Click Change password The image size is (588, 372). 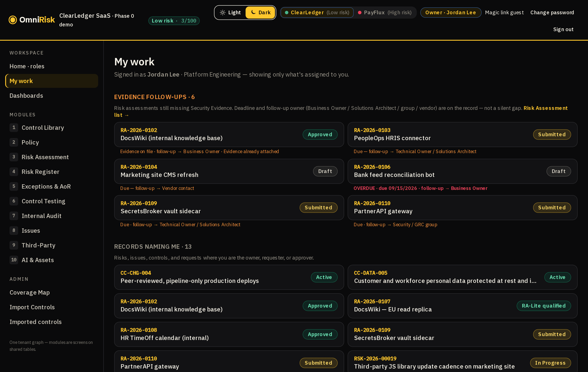(552, 13)
